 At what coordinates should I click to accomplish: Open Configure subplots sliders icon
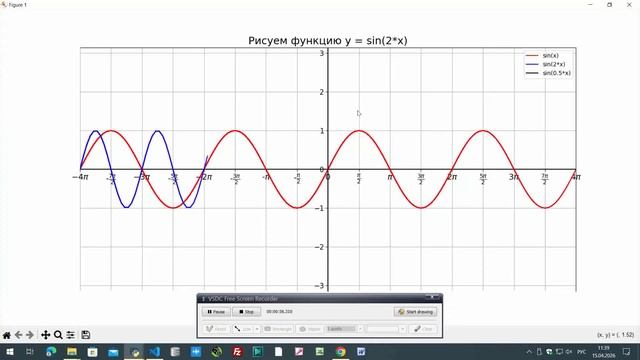[71, 335]
